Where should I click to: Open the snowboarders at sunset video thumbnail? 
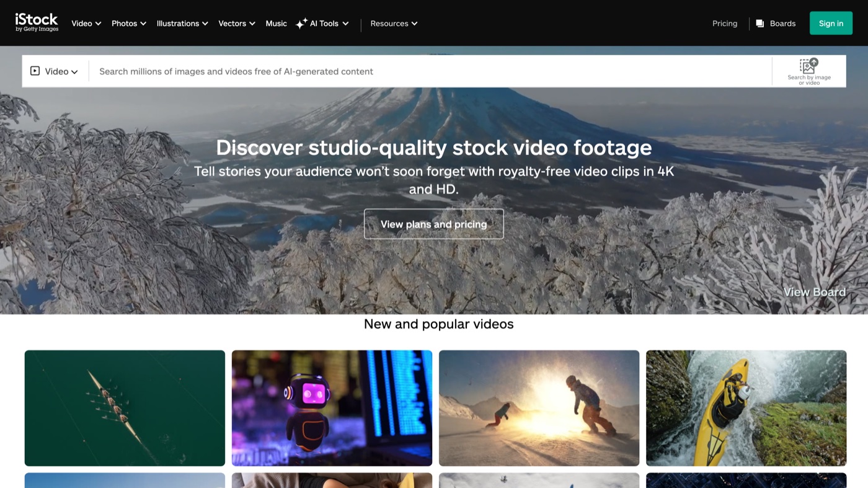[539, 408]
